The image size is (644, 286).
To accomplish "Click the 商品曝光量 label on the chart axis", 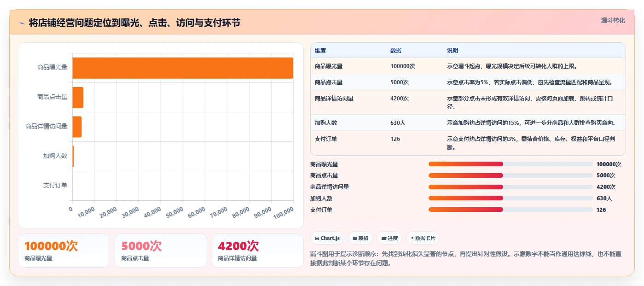I will [x=52, y=67].
